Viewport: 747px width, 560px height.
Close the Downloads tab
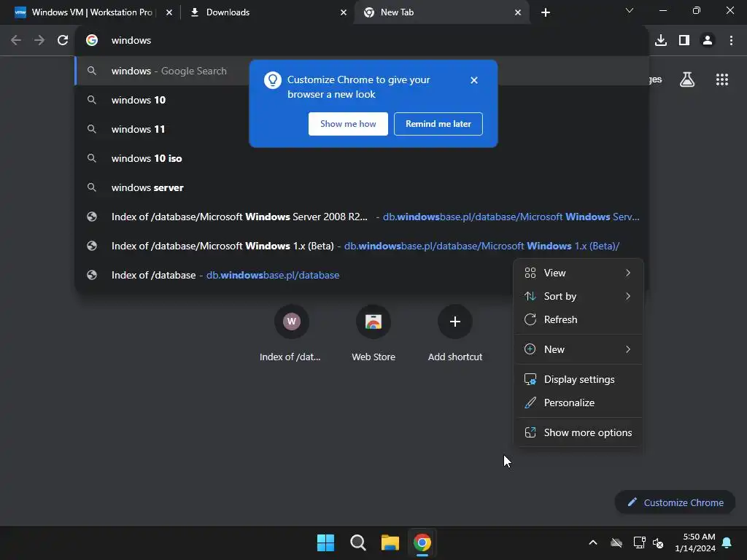click(344, 12)
